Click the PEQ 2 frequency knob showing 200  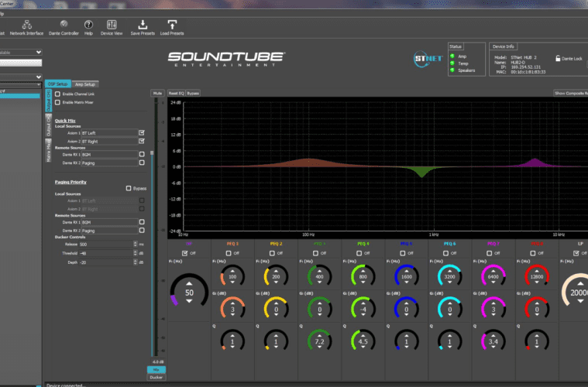point(276,276)
